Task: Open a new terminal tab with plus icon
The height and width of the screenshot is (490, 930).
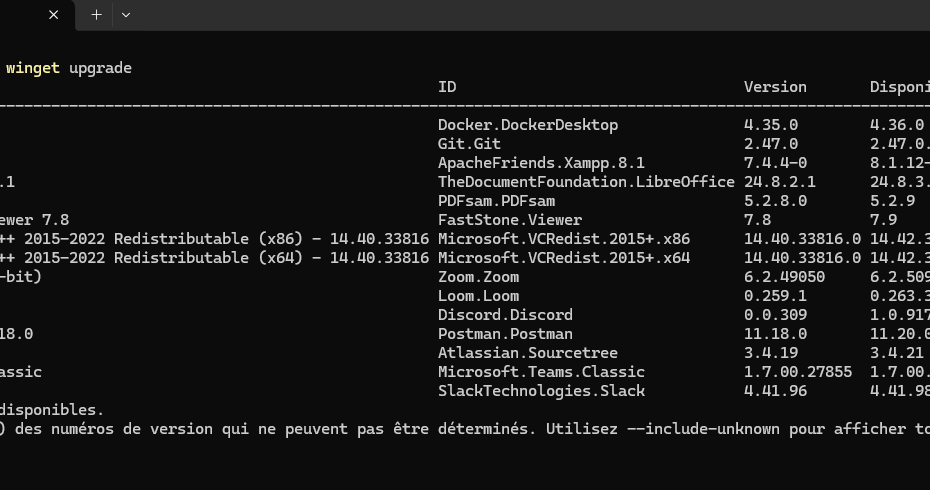Action: point(96,15)
